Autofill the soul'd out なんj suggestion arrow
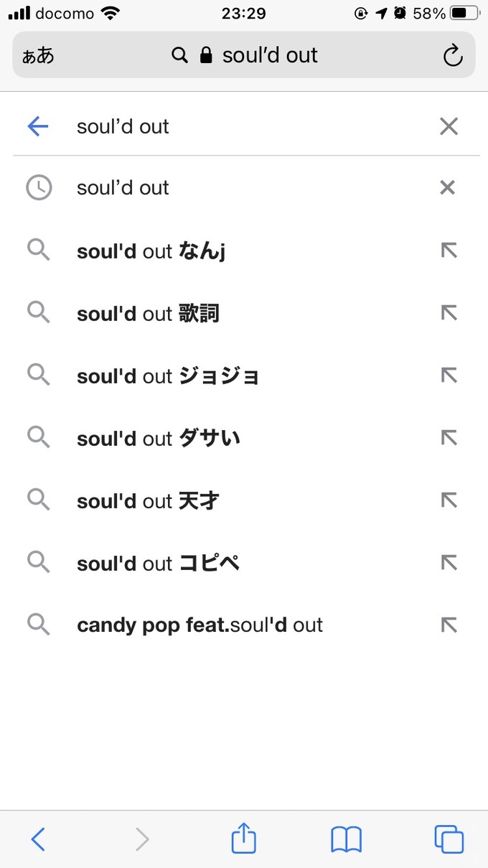The image size is (488, 868). coord(449,250)
